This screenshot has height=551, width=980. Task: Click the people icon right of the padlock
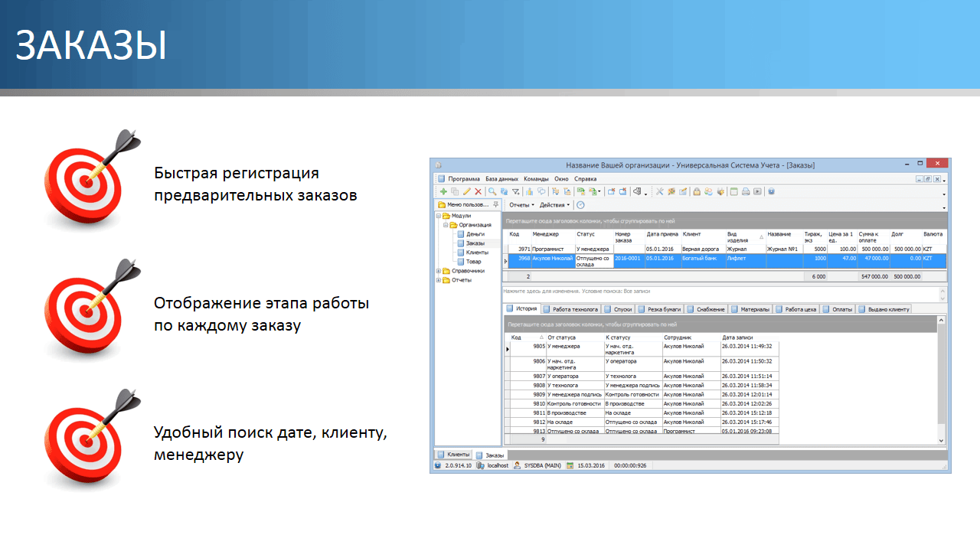click(709, 191)
